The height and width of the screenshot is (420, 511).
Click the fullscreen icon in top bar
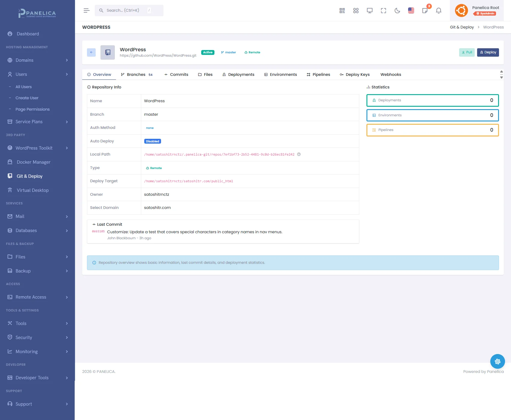click(x=383, y=11)
